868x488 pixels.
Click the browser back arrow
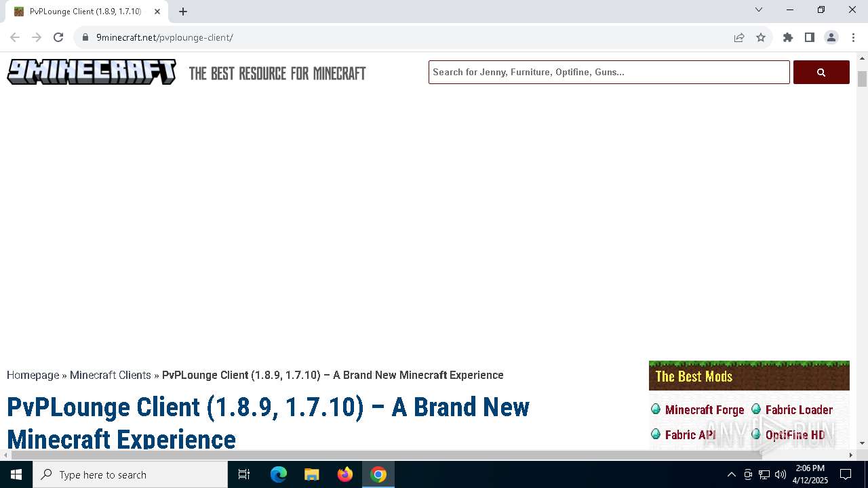(x=15, y=37)
